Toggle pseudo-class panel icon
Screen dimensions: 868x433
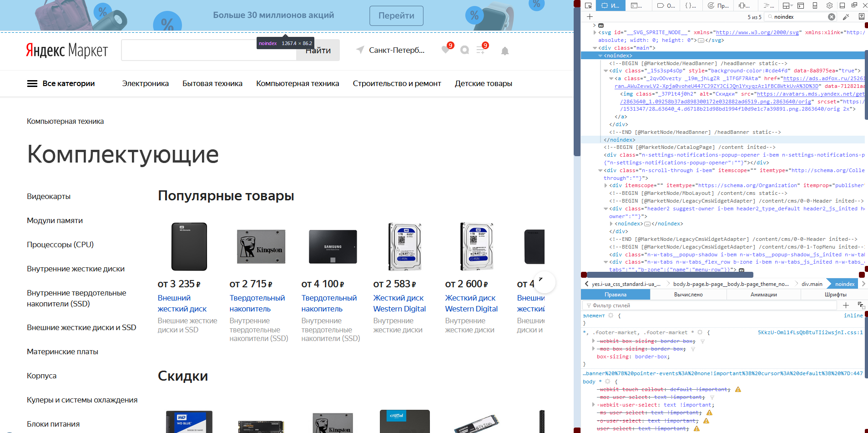point(861,306)
